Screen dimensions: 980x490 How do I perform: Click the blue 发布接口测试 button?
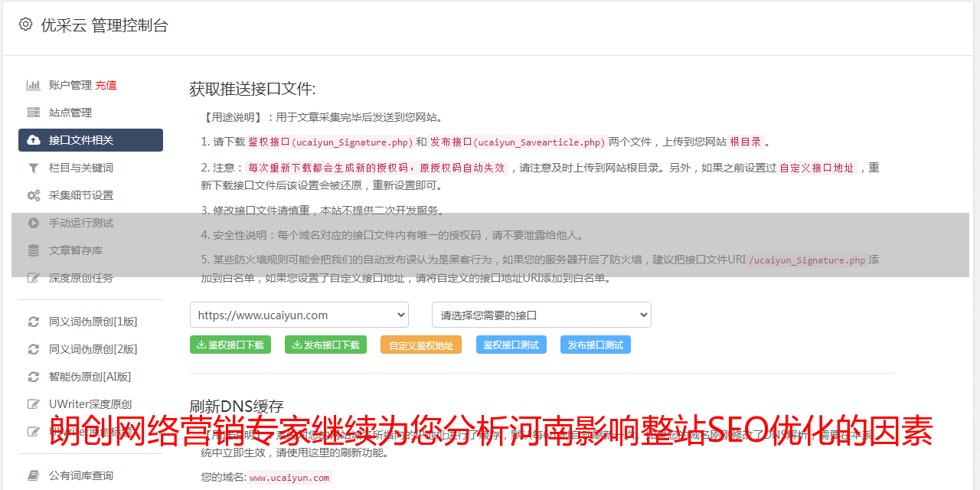[596, 345]
